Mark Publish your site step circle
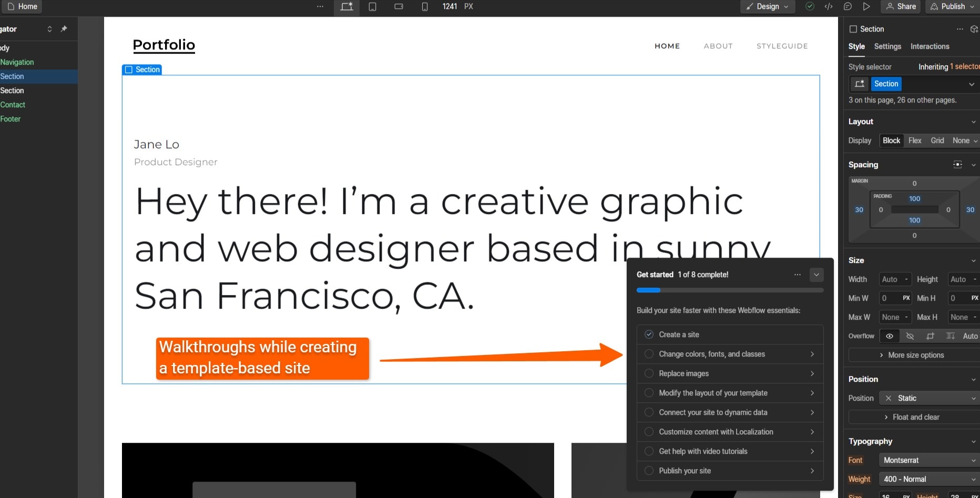This screenshot has width=980, height=498. tap(649, 471)
